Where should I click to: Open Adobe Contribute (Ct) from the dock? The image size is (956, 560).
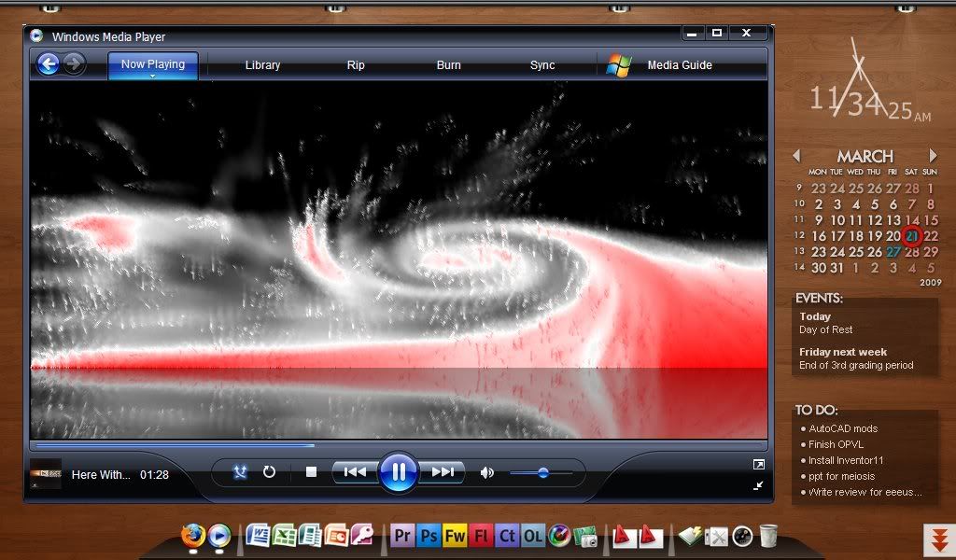pos(507,536)
